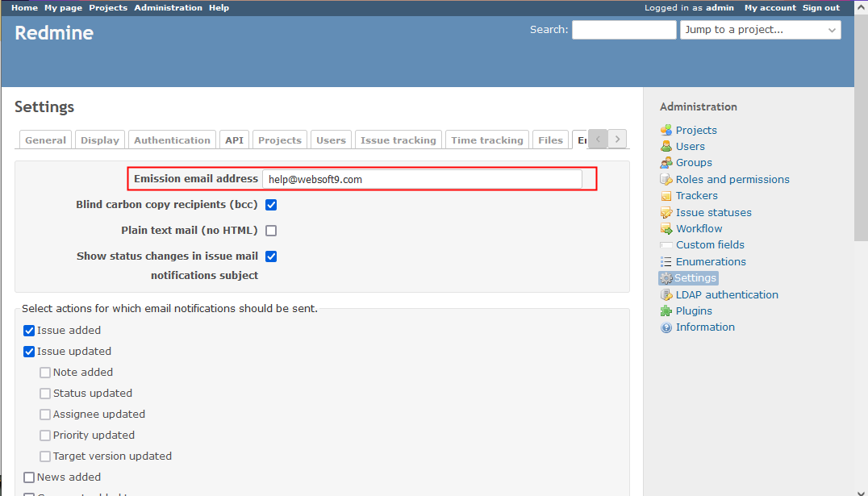This screenshot has height=496, width=868.
Task: Open Groups administration link
Action: pyautogui.click(x=694, y=163)
